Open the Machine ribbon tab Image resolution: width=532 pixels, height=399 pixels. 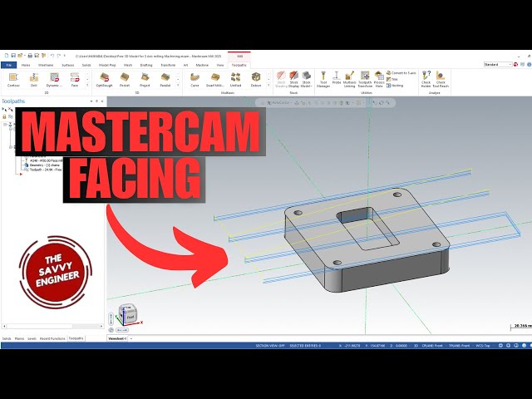[202, 65]
